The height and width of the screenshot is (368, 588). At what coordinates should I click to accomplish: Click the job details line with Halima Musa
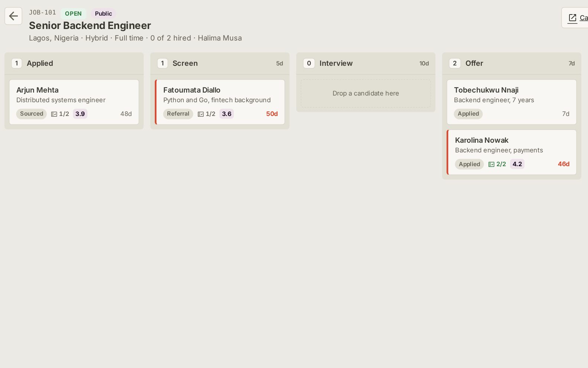(135, 38)
